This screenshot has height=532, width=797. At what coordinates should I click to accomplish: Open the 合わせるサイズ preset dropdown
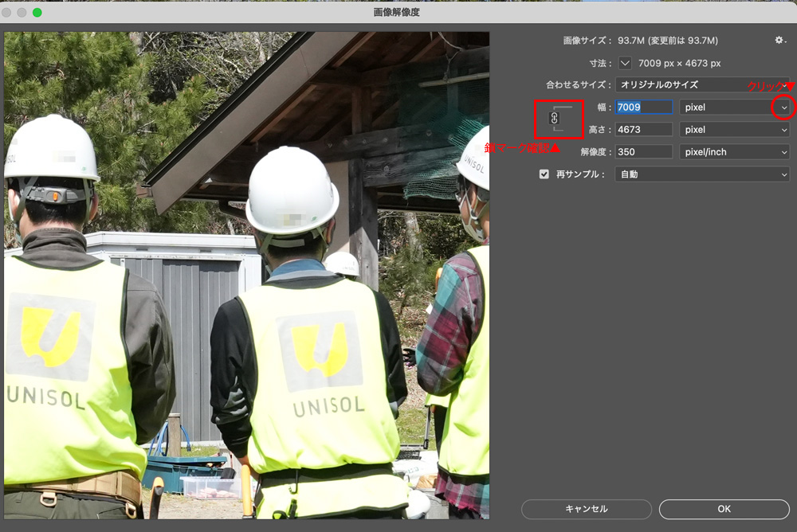[702, 85]
